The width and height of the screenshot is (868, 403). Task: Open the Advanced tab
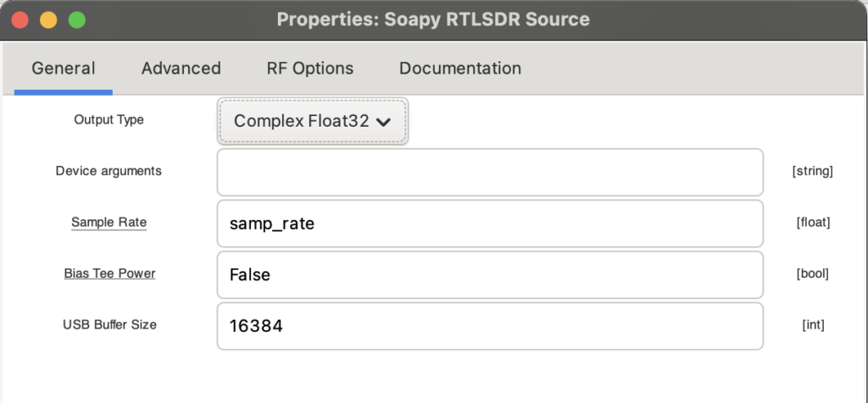[x=181, y=69]
